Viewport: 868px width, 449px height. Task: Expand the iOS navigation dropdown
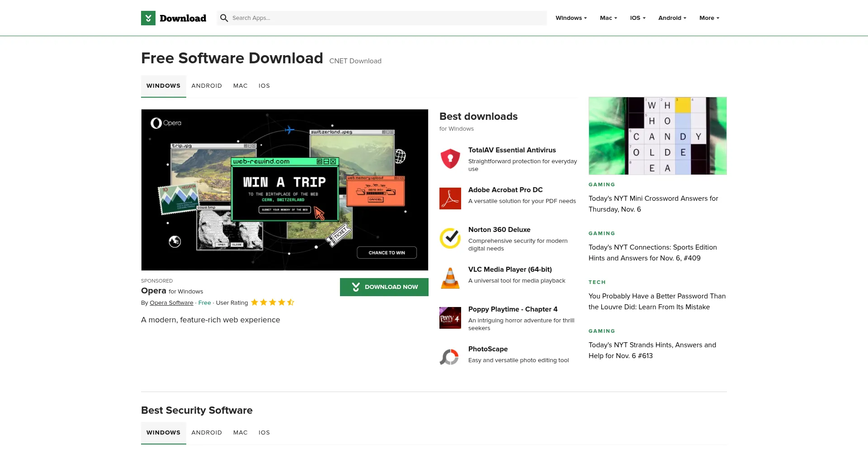pos(638,18)
